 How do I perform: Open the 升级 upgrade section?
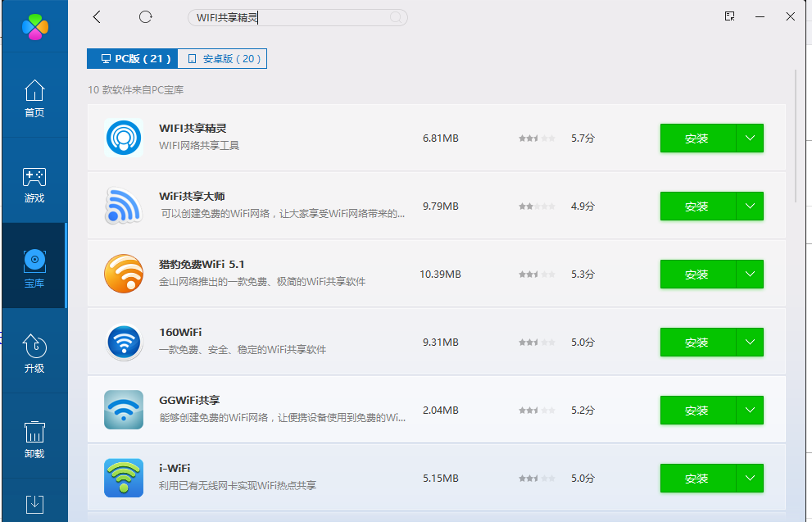pos(34,353)
